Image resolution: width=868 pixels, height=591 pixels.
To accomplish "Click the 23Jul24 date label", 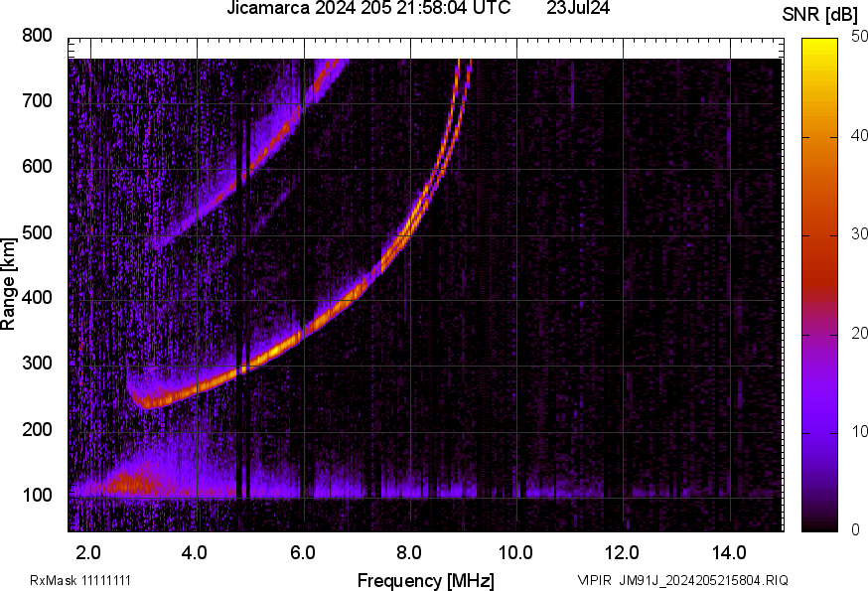I will (x=578, y=8).
